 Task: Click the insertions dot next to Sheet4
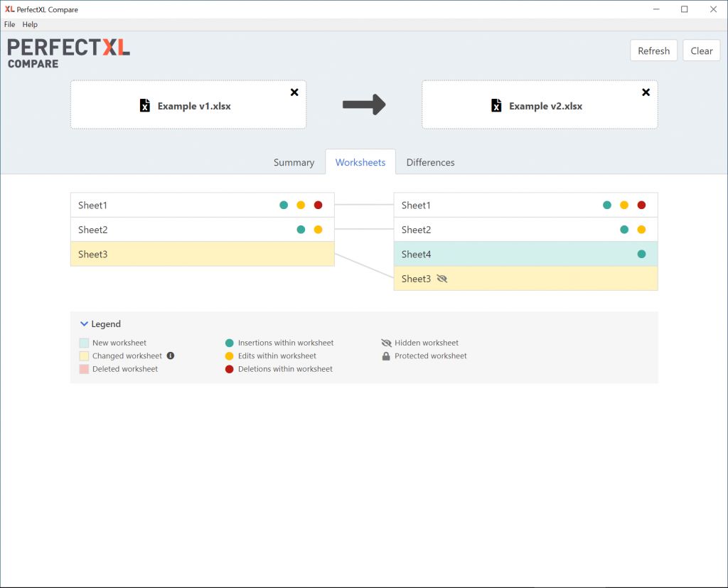pyautogui.click(x=642, y=254)
